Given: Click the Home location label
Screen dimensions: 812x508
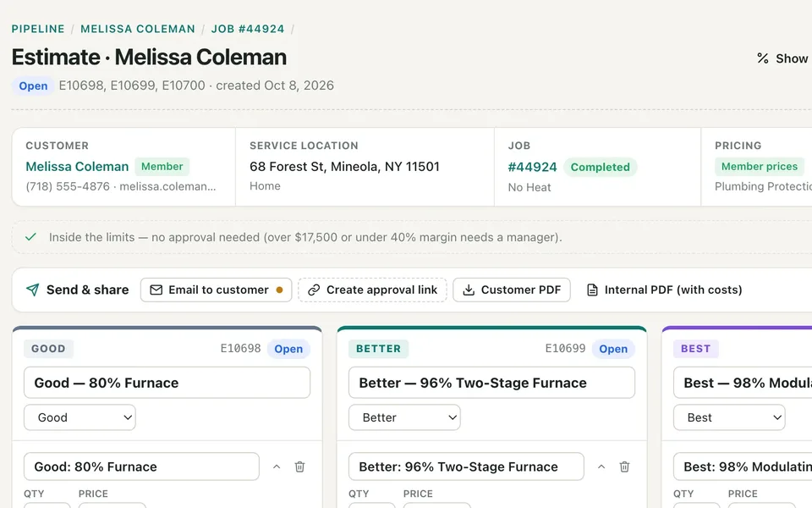Looking at the screenshot, I should (x=265, y=185).
